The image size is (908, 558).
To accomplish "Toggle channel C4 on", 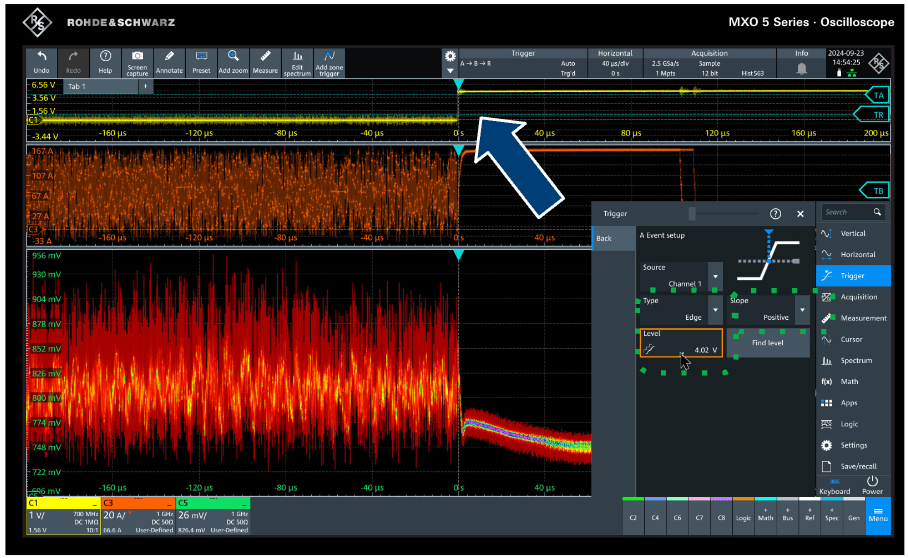I will pyautogui.click(x=655, y=517).
